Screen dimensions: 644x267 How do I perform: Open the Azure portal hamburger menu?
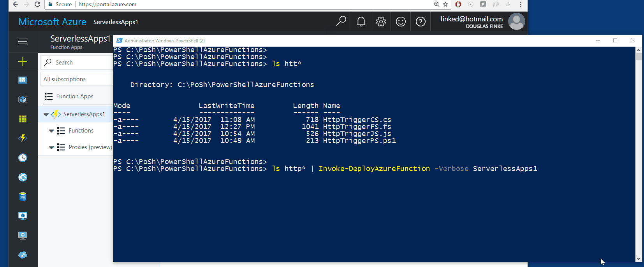[23, 42]
